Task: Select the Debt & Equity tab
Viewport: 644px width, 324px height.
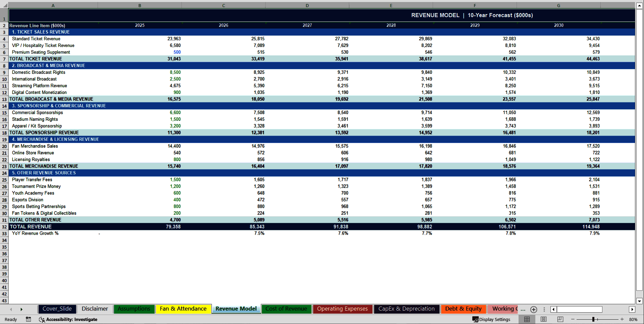Action: [x=463, y=309]
